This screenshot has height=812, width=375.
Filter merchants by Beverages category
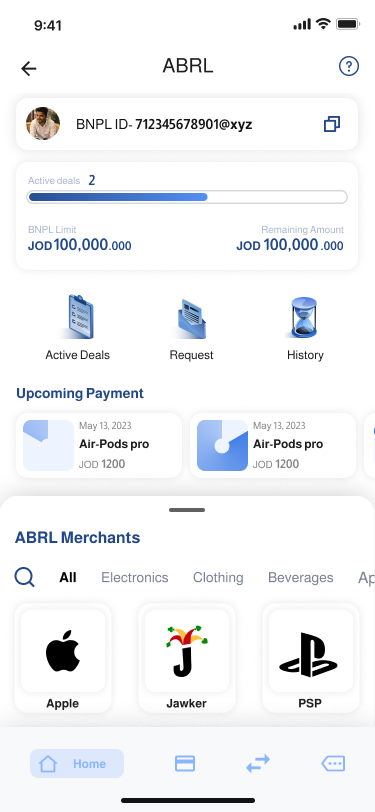coord(300,577)
